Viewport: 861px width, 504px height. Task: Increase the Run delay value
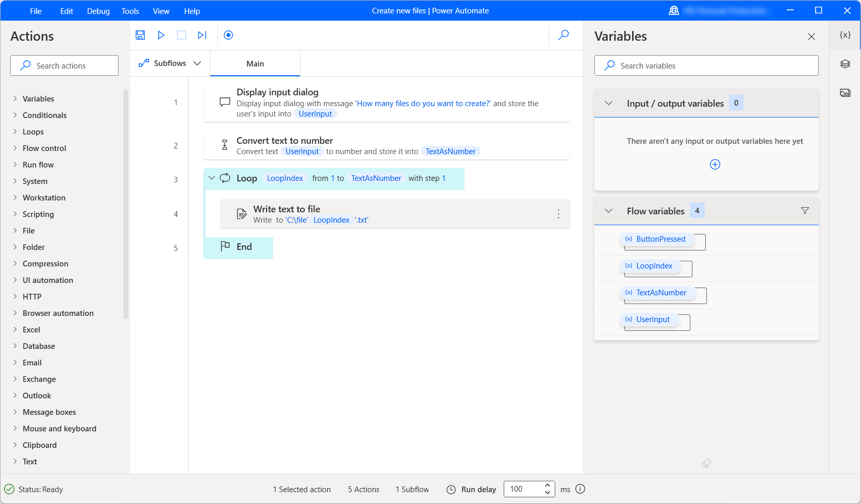[x=548, y=485]
